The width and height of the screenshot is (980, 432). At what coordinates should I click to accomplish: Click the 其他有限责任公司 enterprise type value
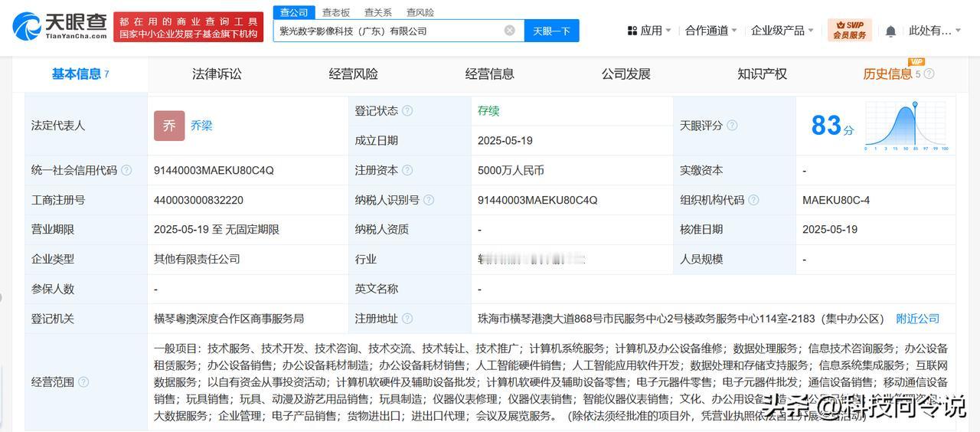197,259
